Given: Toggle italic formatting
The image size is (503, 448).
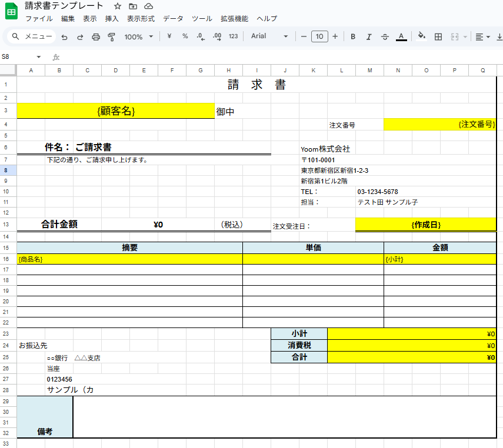Looking at the screenshot, I should (x=369, y=36).
